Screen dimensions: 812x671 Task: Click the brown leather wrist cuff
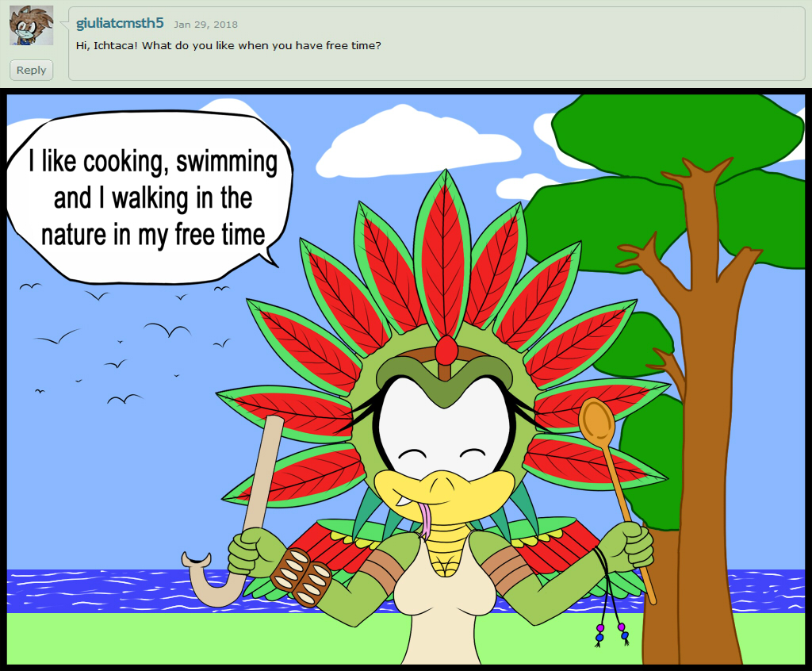pyautogui.click(x=302, y=577)
